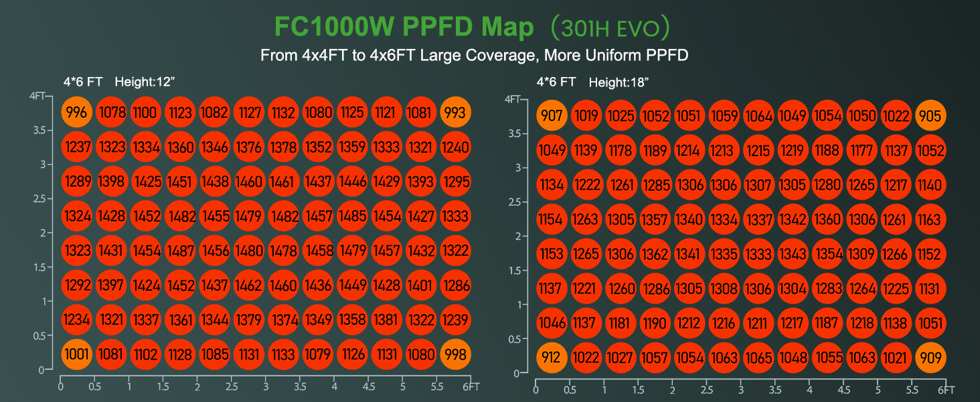The image size is (980, 402).
Task: Select the orange 905 corner reading
Action: [930, 116]
